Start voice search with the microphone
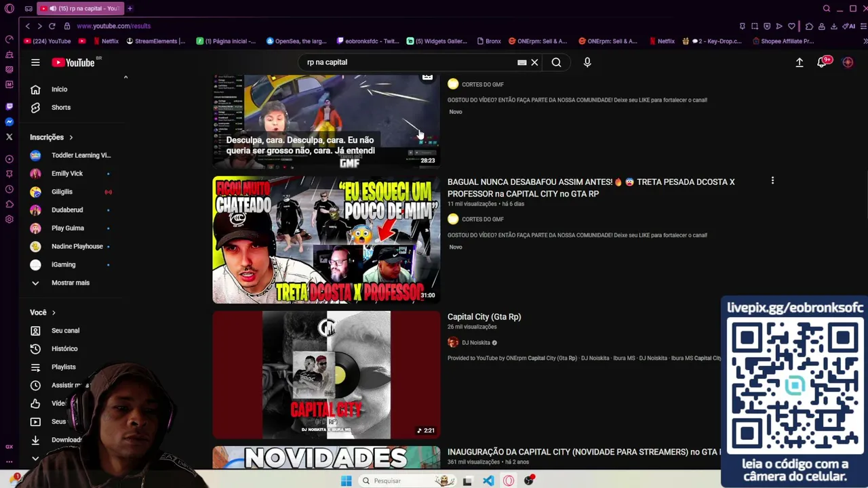This screenshot has height=488, width=868. (587, 62)
